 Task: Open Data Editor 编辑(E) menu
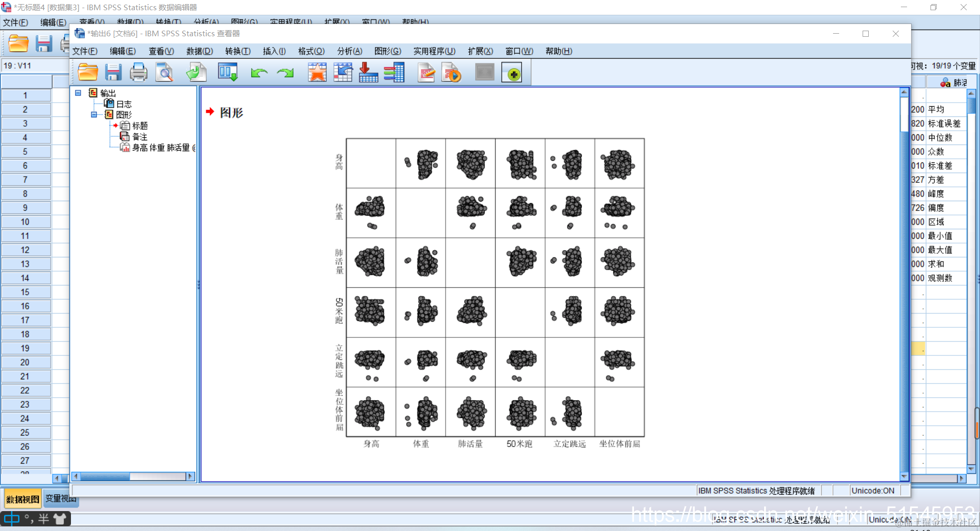53,22
